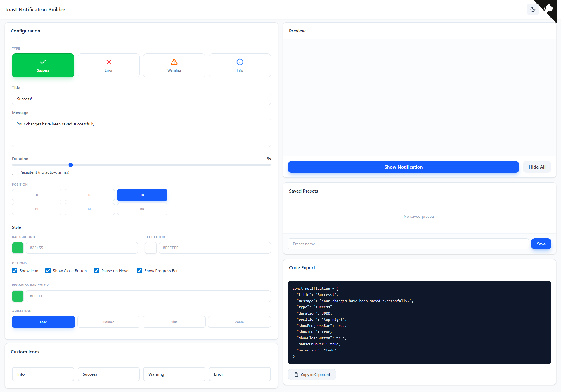This screenshot has width=561, height=392.
Task: Select the Bounce animation
Action: tap(109, 322)
